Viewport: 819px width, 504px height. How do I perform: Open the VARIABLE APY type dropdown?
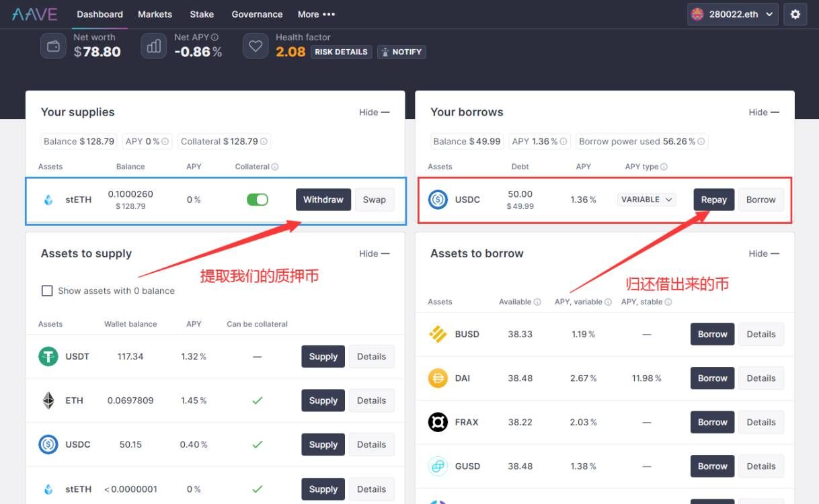pos(647,200)
